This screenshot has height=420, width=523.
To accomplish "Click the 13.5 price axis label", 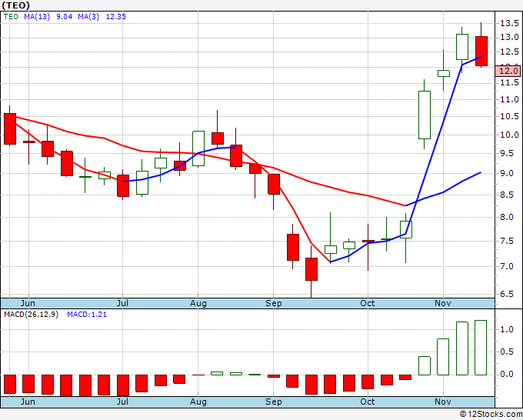I will coord(509,23).
